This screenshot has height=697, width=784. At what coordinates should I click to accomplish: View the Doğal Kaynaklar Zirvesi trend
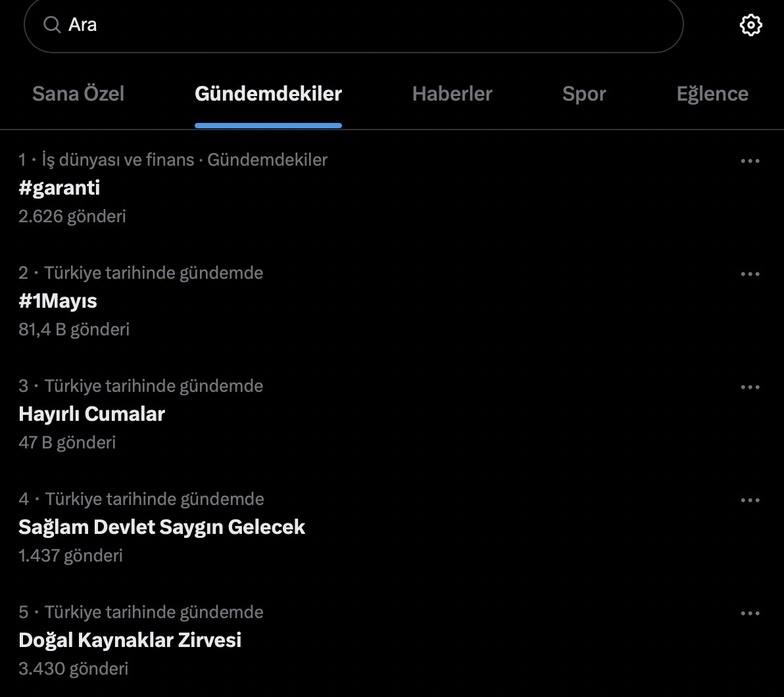(x=130, y=640)
